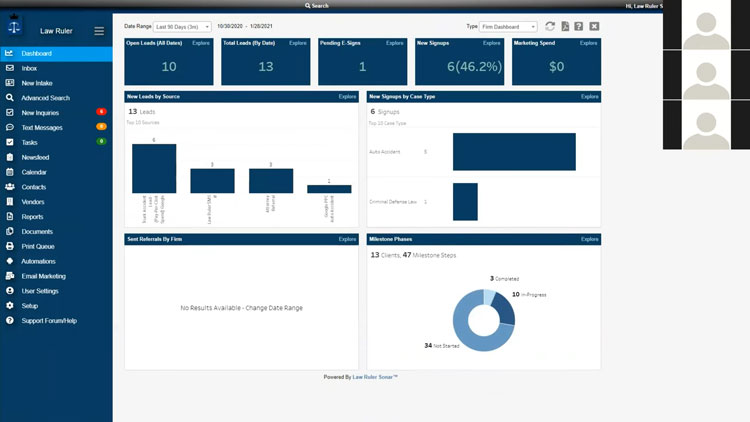Explore the Marketing Spend tile
This screenshot has height=422, width=750.
coord(588,43)
